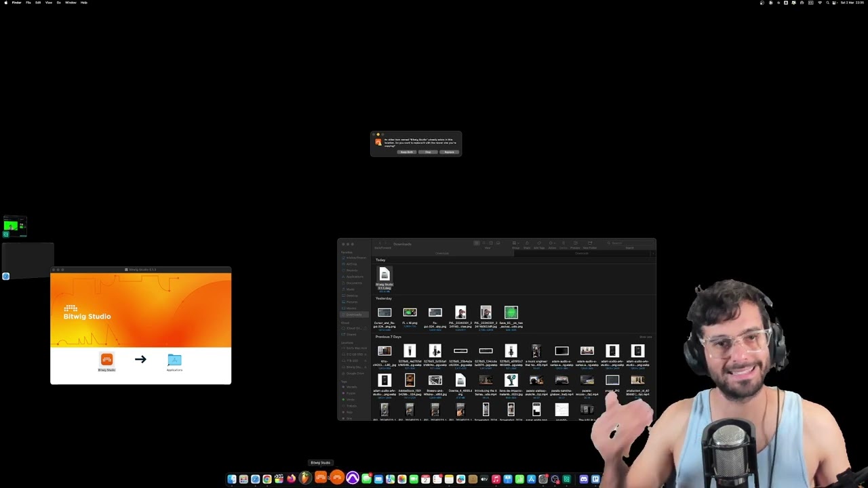Open Music app from the Dock
This screenshot has width=868, height=488.
(496, 479)
